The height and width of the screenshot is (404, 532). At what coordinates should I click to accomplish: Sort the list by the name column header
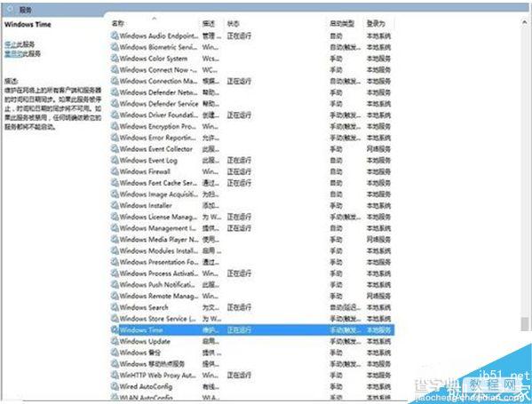coord(118,23)
